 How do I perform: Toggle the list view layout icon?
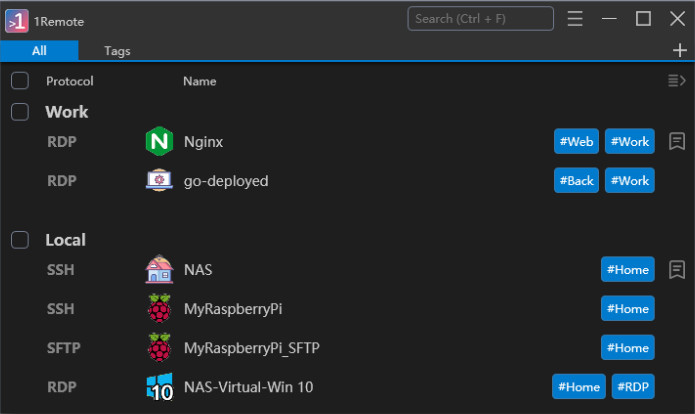coord(677,81)
